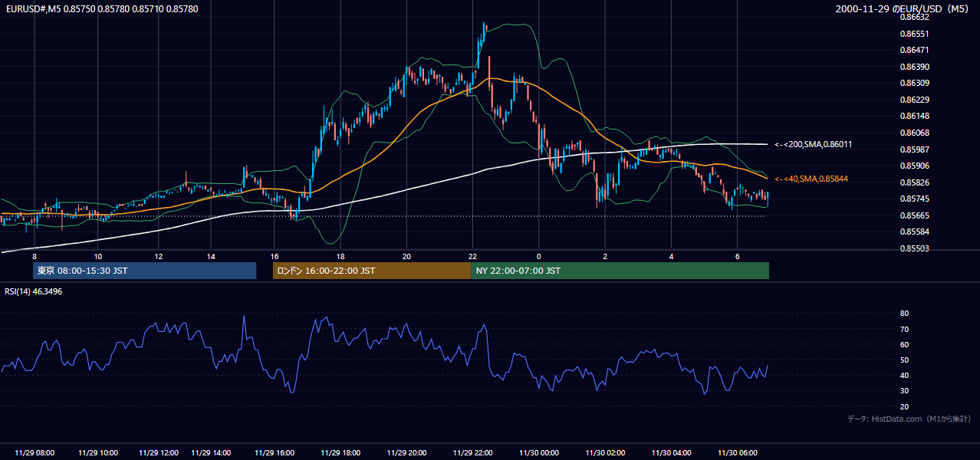Image resolution: width=980 pixels, height=460 pixels.
Task: Click price level 0.85987 on axis
Action: click(x=915, y=149)
